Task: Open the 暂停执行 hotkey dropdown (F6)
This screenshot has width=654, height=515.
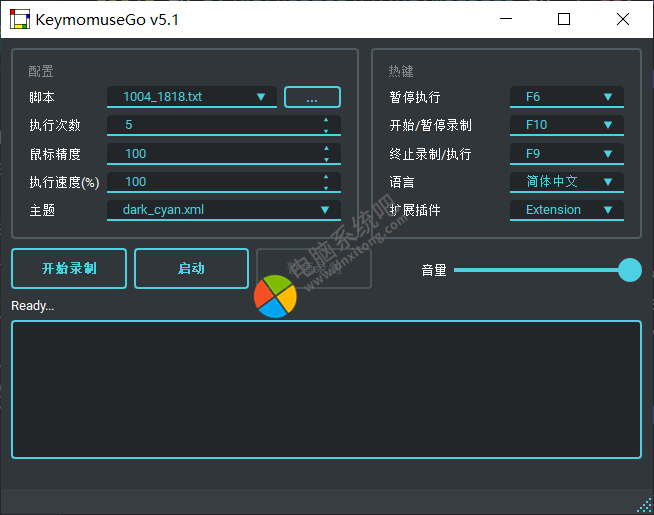Action: [x=567, y=97]
